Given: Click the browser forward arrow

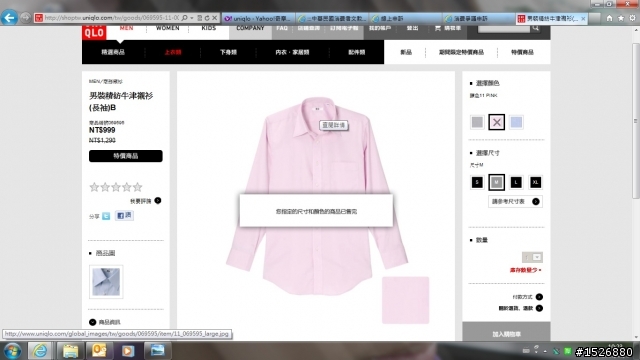Looking at the screenshot, I should tap(25, 18).
